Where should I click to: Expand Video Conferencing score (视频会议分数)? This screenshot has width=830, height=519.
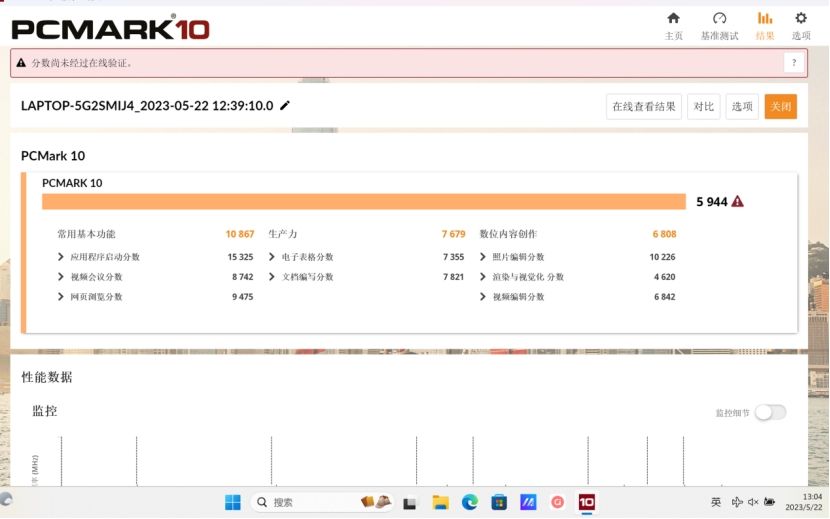click(61, 277)
